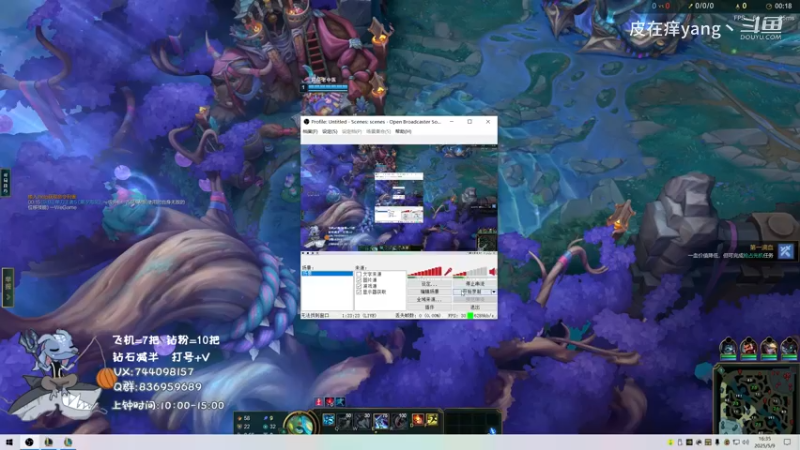
Task: Expand the lower green side tab on left
Action: point(7,288)
